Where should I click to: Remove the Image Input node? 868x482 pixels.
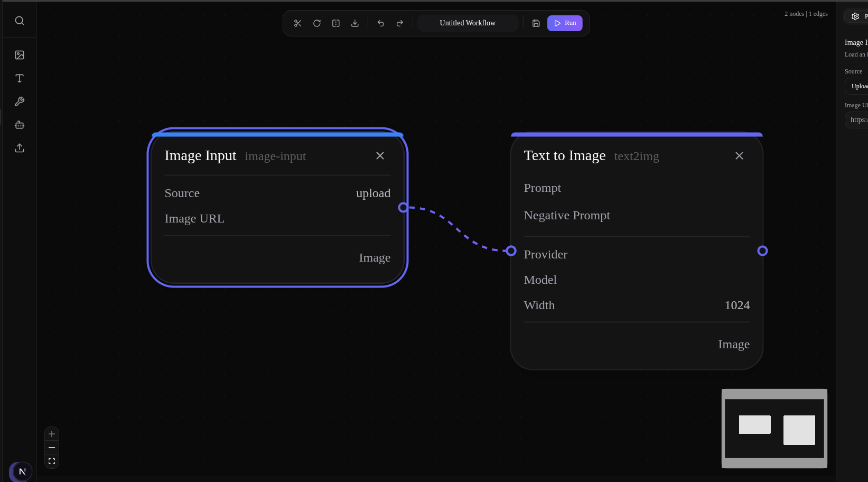click(380, 156)
